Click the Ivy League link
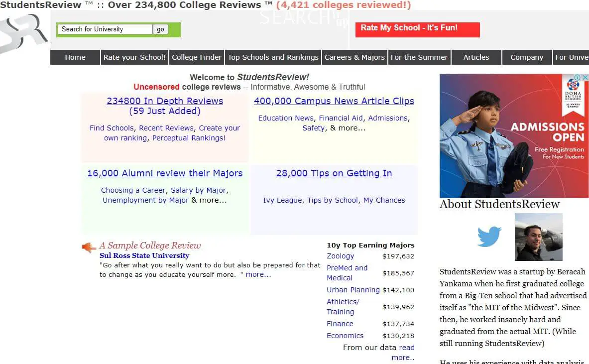 (282, 200)
